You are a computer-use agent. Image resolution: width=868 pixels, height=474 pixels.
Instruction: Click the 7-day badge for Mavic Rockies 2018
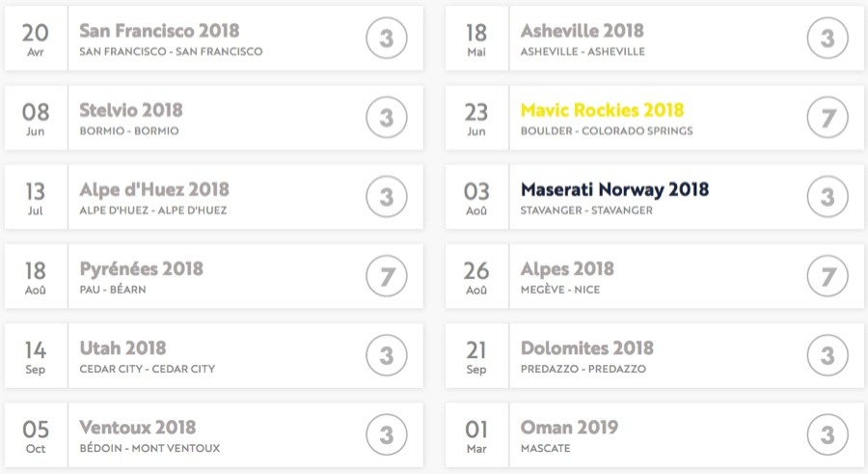tap(827, 118)
